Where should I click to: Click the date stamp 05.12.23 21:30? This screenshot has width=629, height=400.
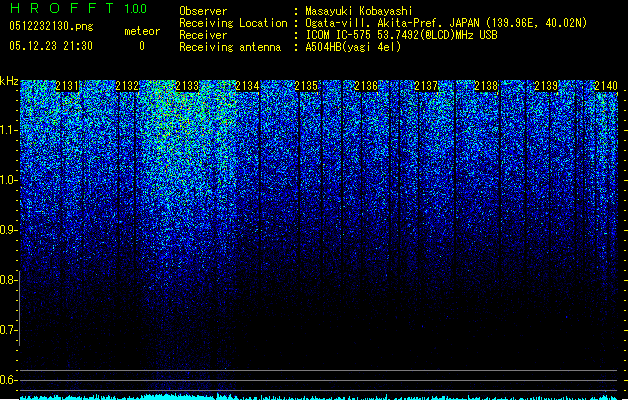point(51,46)
